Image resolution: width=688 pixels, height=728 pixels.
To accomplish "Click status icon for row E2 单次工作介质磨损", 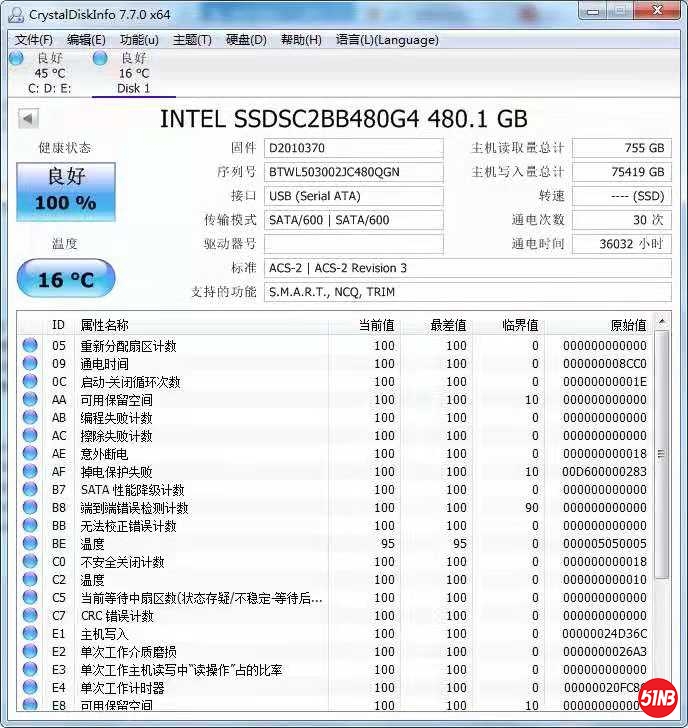I will (30, 651).
